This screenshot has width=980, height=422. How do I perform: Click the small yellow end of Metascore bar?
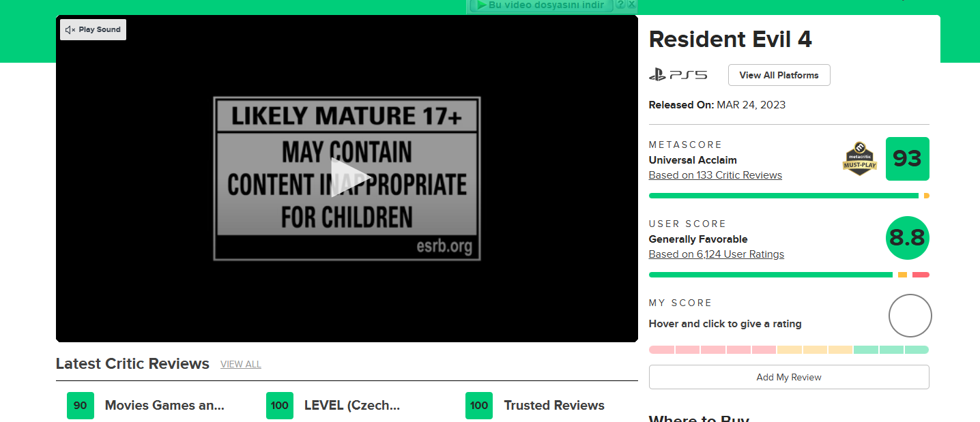click(926, 196)
